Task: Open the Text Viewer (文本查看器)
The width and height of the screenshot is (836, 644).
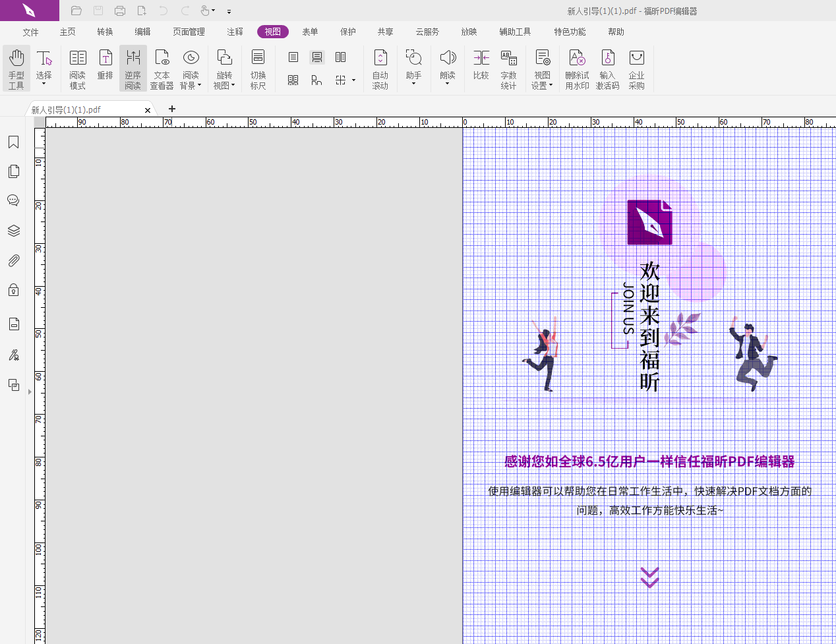Action: coord(162,69)
